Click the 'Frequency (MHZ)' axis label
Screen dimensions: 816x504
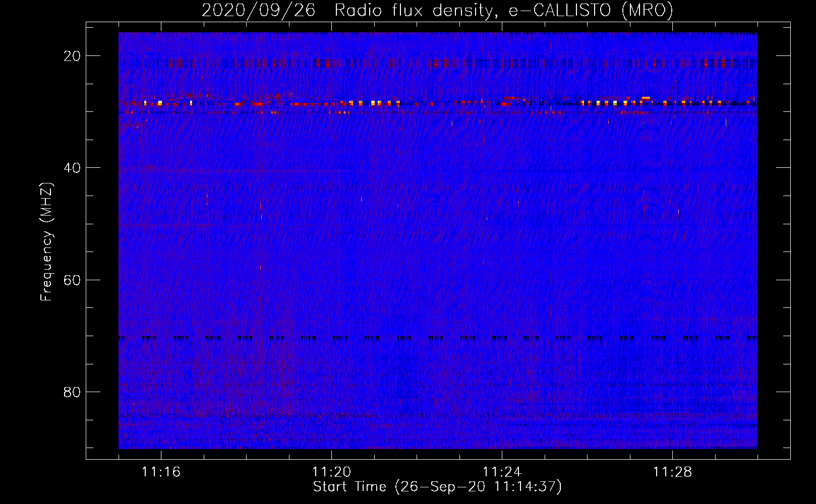[x=46, y=242]
